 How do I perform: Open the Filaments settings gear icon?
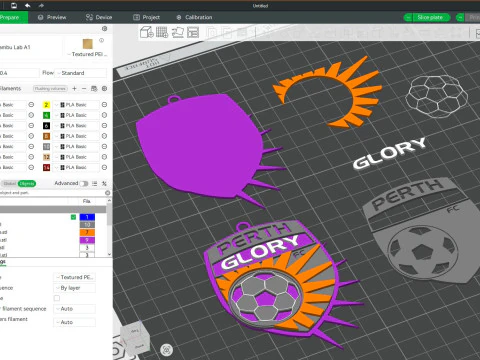pos(104,88)
